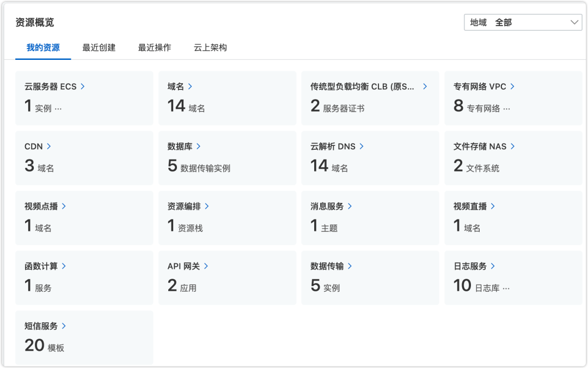This screenshot has height=368, width=588.
Task: Expand the ellipsis after 1 实例 in ECS card
Action: (x=58, y=109)
